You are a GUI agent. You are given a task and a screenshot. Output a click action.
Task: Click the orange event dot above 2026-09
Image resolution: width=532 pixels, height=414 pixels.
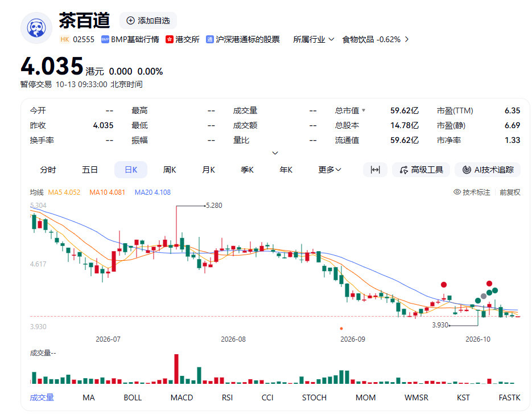click(341, 329)
